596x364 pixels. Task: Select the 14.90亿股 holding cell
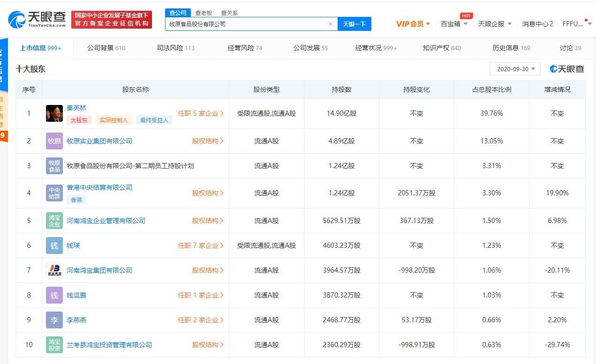coord(341,113)
